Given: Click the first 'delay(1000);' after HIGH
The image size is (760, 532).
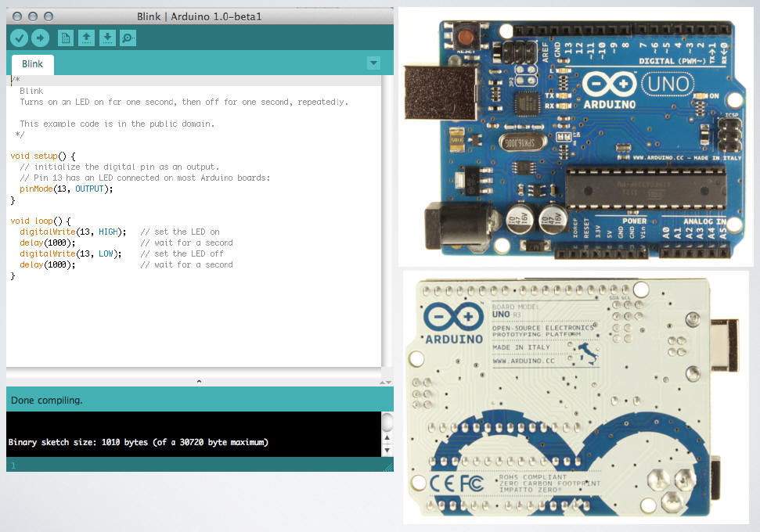Looking at the screenshot, I should (x=48, y=243).
